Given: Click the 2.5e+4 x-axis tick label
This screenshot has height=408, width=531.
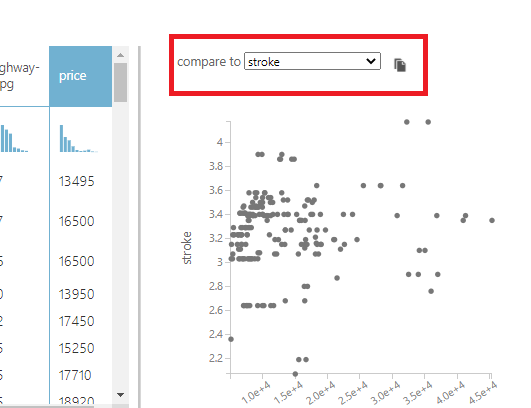Looking at the screenshot, I should coord(353,393).
